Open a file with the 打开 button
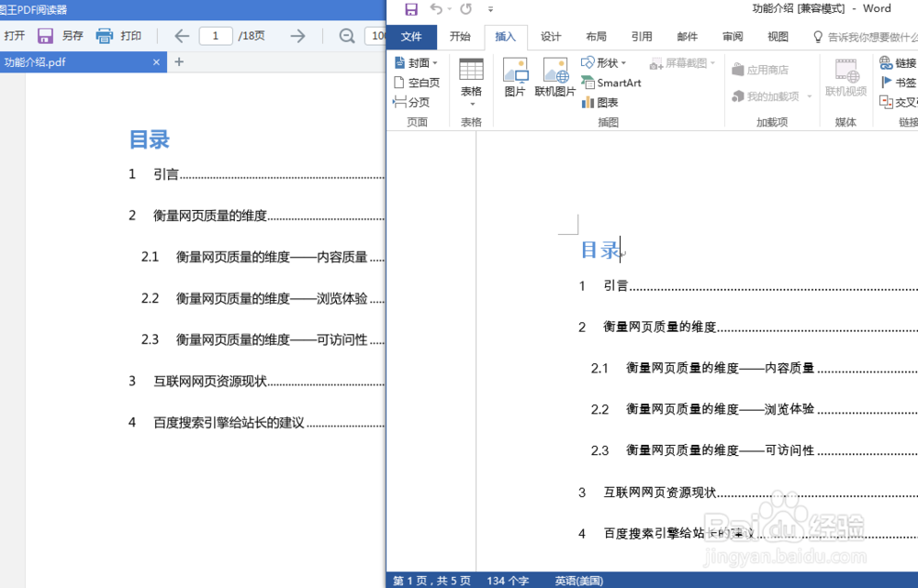 [x=14, y=35]
